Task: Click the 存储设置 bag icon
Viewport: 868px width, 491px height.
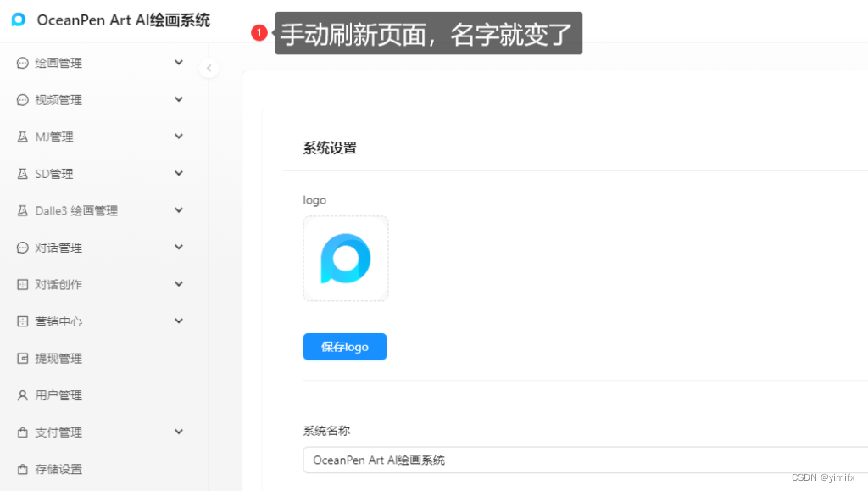Action: click(22, 470)
